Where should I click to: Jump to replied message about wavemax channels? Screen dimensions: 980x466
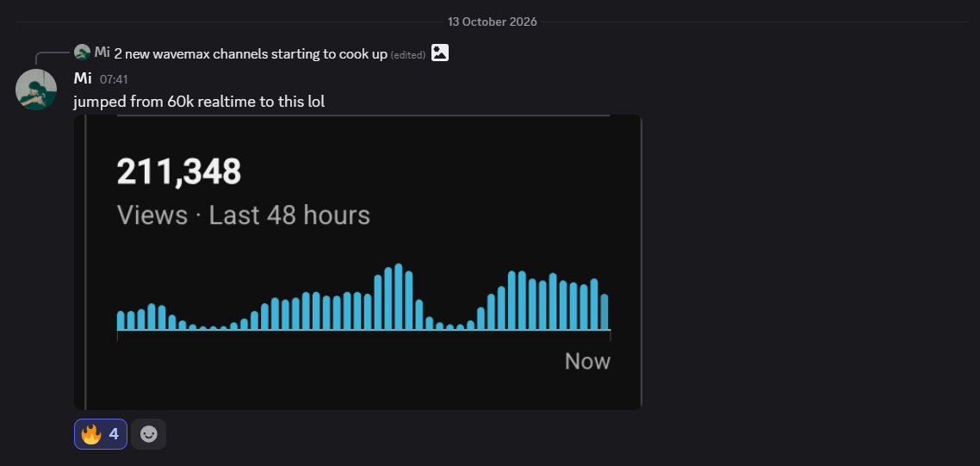(x=251, y=53)
